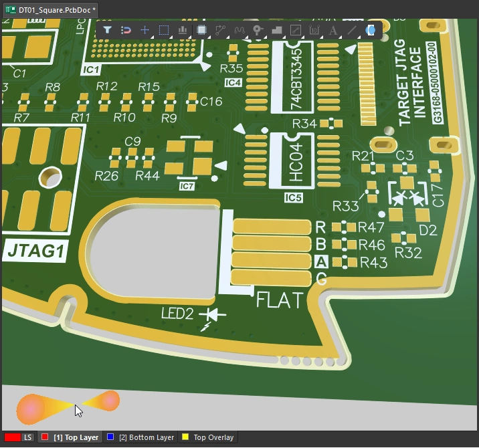Click the R34 designator text
Image resolution: width=479 pixels, height=448 pixels.
pyautogui.click(x=304, y=124)
